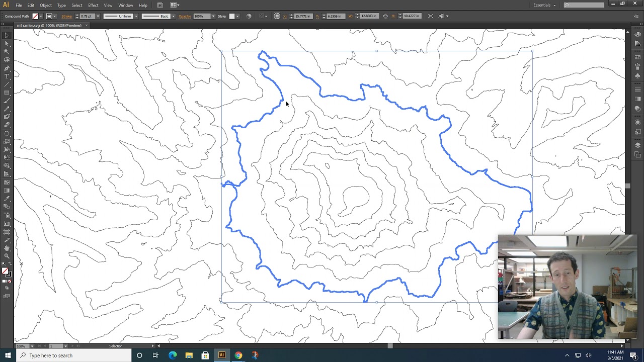Select the Paintbrush tool
644x362 pixels.
pos(7,101)
